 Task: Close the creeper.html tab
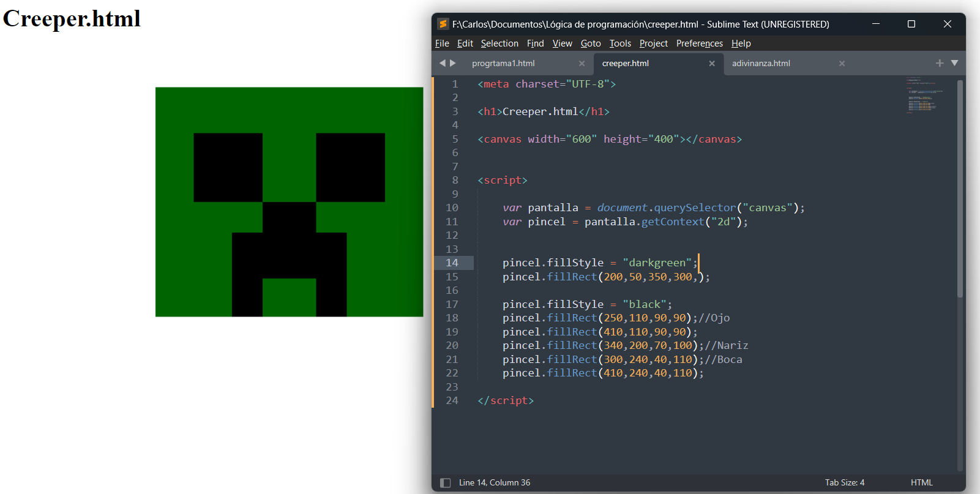712,64
